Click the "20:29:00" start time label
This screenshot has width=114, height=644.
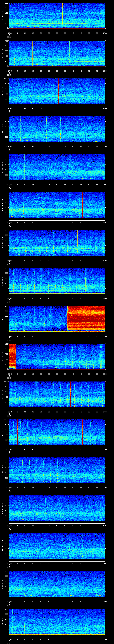[x=9, y=525]
